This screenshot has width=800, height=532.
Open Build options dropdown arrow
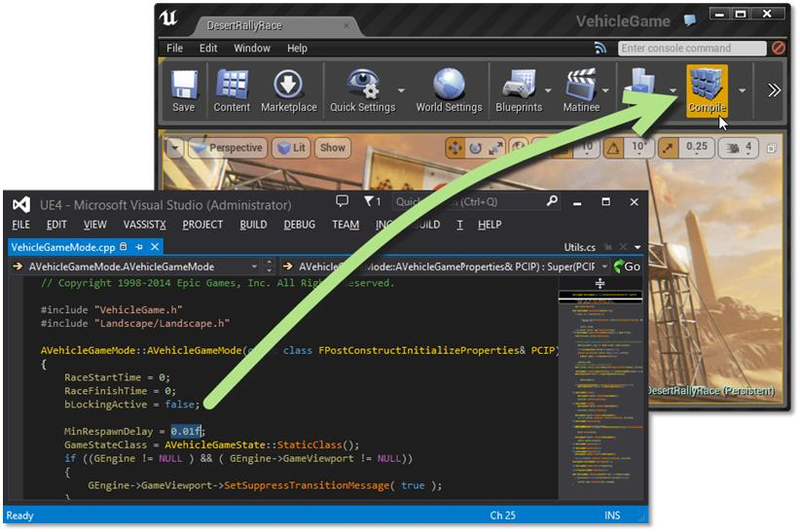pos(673,90)
